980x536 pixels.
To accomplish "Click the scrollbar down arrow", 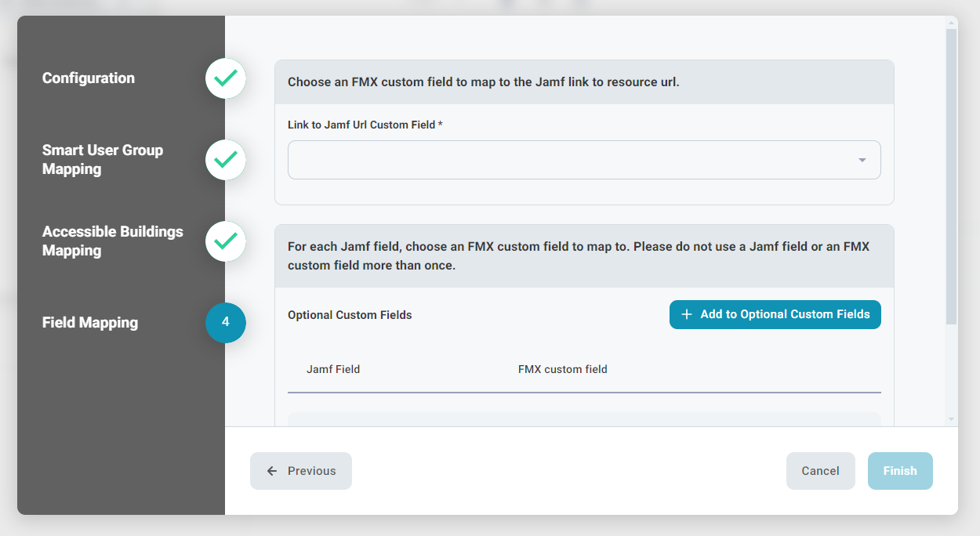I will click(951, 420).
